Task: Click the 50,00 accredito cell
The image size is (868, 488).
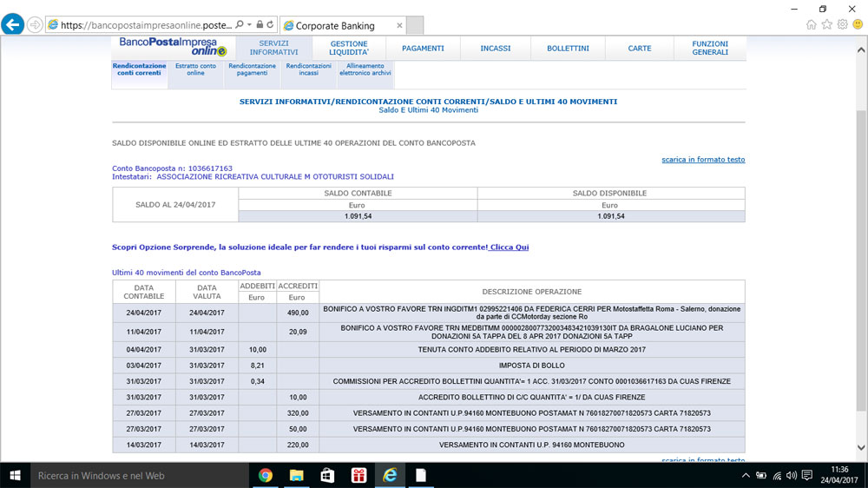Action: pos(298,429)
